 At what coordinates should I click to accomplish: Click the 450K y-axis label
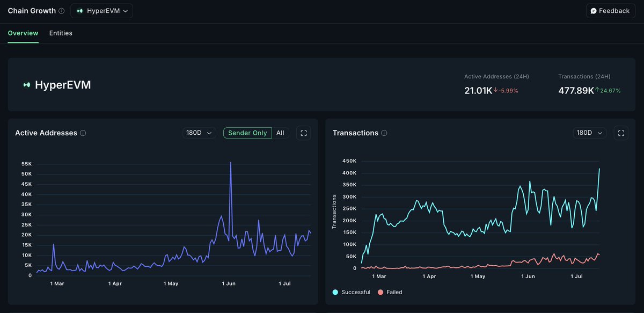[x=349, y=161]
